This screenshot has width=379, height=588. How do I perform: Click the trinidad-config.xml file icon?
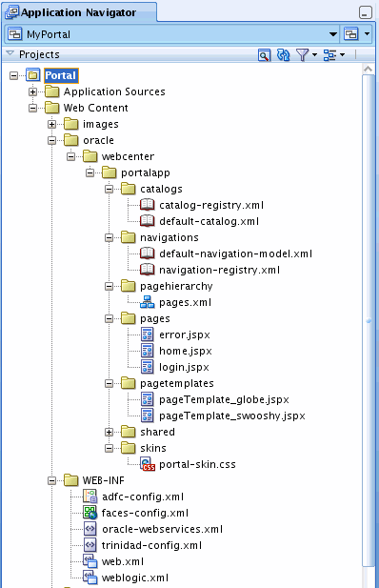[90, 545]
